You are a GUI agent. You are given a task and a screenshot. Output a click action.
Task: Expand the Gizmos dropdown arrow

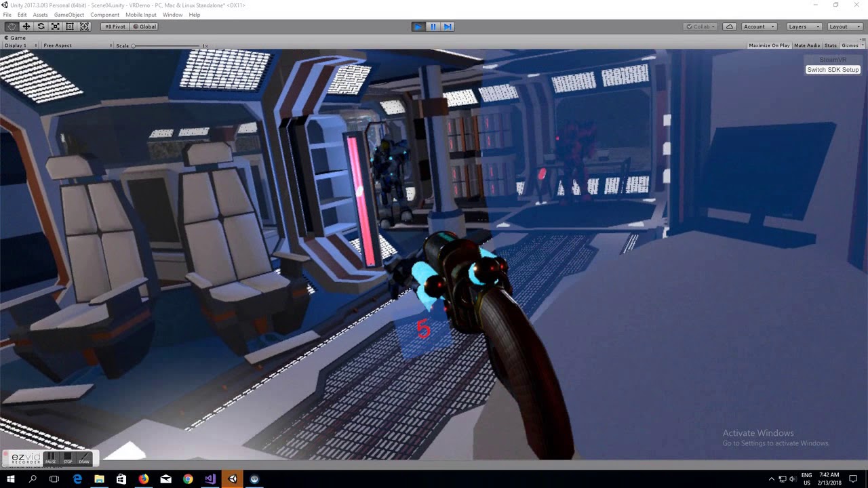click(x=862, y=45)
